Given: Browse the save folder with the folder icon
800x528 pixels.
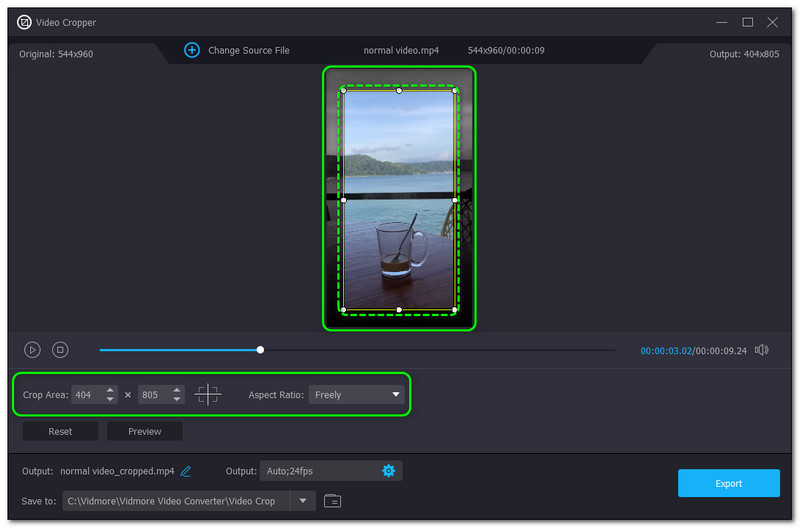Looking at the screenshot, I should (x=333, y=501).
